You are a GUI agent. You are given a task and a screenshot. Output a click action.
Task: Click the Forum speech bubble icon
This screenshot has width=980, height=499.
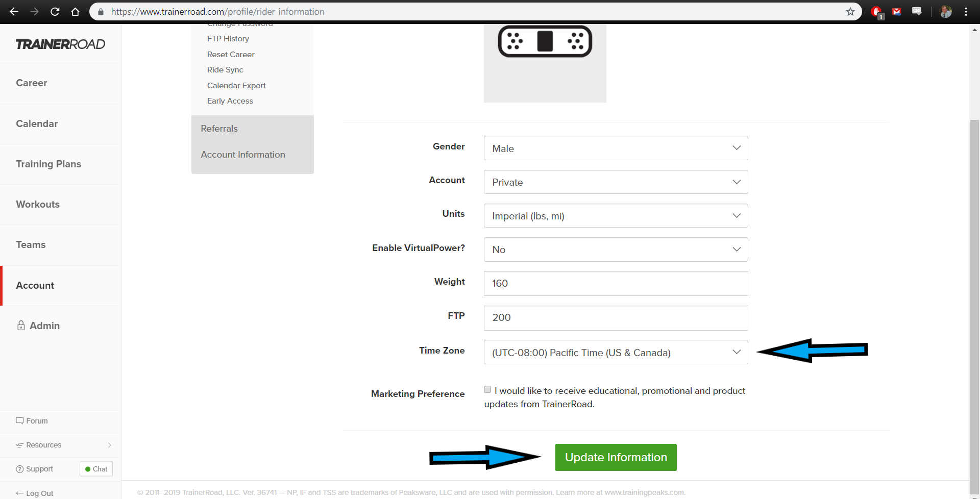tap(20, 420)
